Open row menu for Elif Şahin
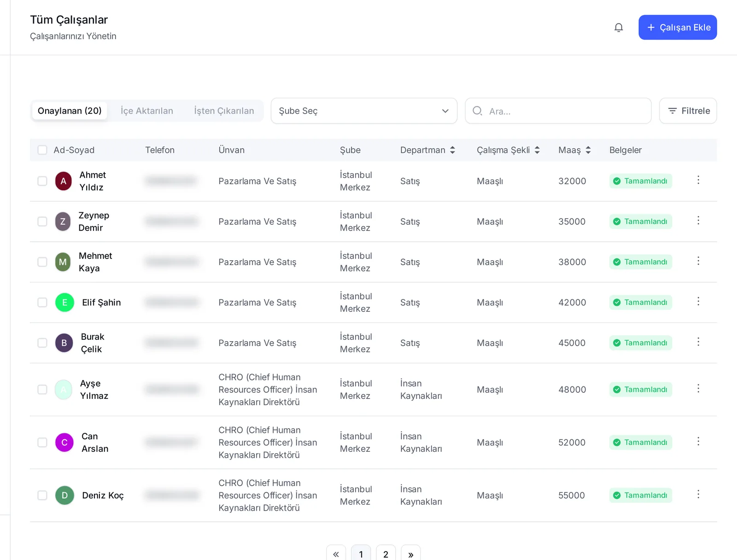This screenshot has height=560, width=737. tap(698, 302)
